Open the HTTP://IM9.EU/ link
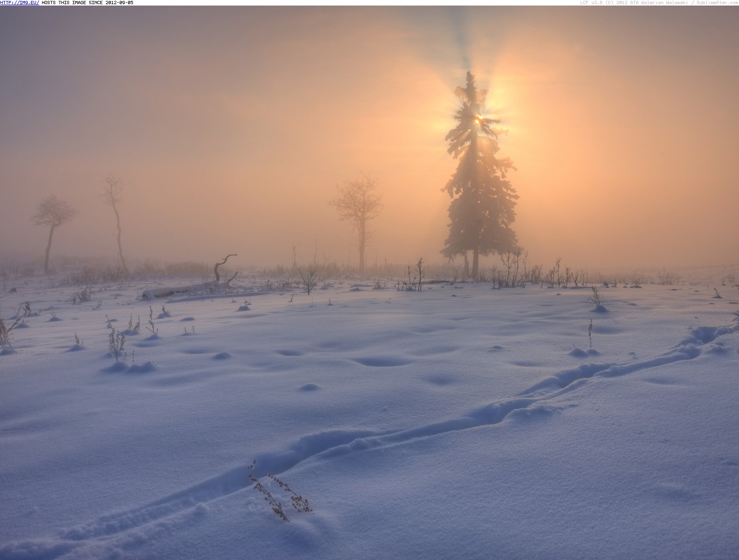This screenshot has width=739, height=560. click(x=19, y=3)
